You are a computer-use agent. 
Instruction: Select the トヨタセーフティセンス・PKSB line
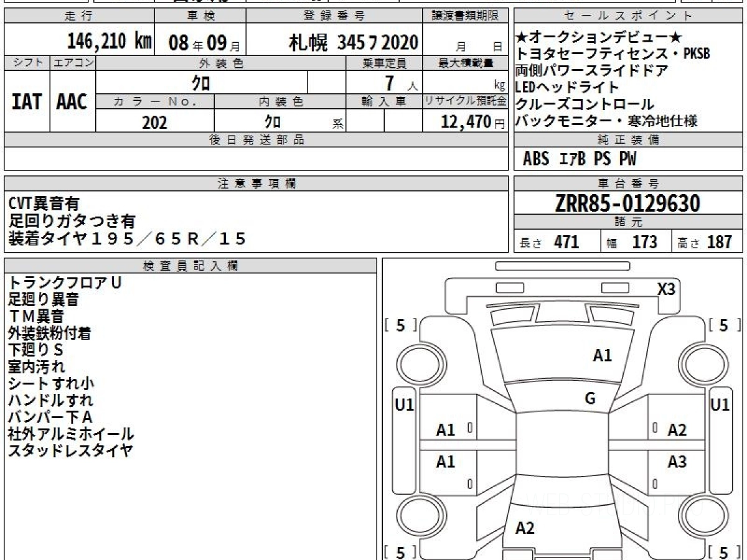(x=613, y=54)
